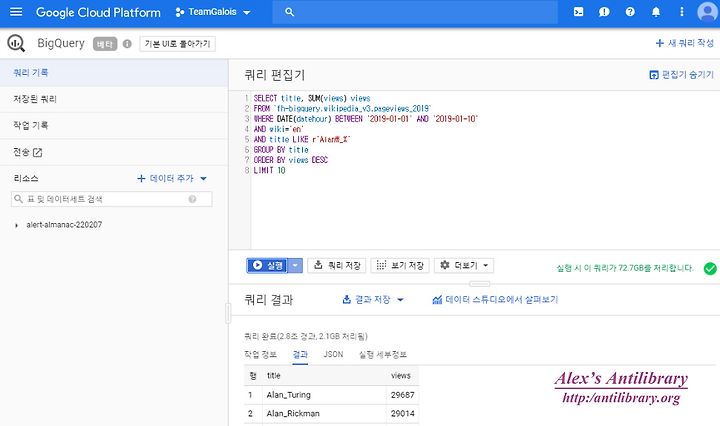Click the help icon in the dataset search field

point(192,199)
